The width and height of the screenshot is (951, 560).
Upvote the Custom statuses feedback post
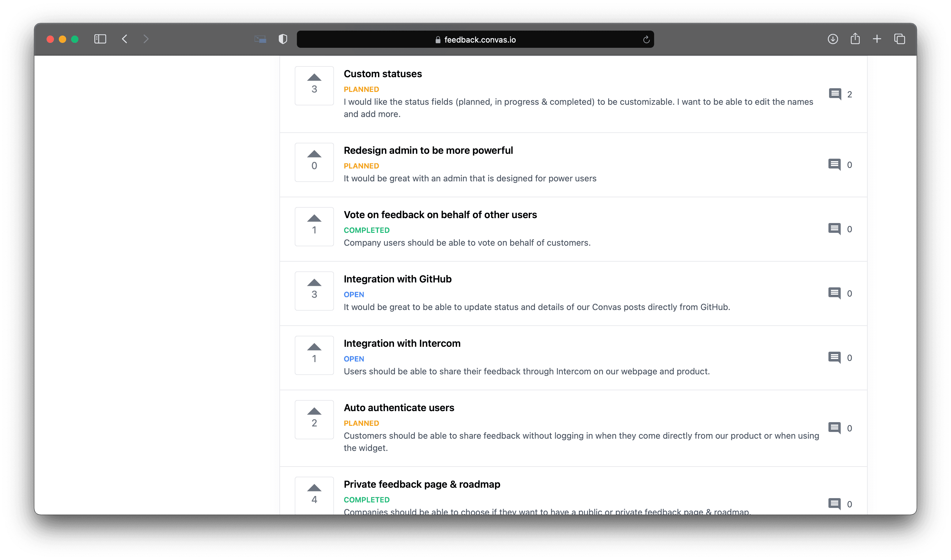tap(314, 86)
